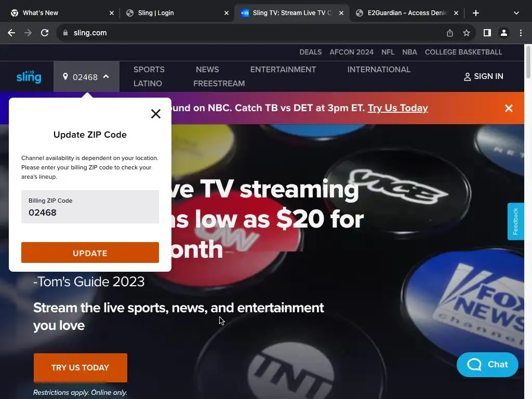Open the Chat widget
Viewport: 532px width, 399px height.
(487, 365)
